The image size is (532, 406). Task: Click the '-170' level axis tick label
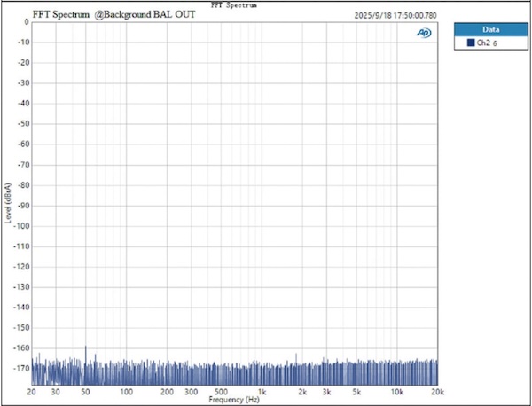click(x=21, y=369)
